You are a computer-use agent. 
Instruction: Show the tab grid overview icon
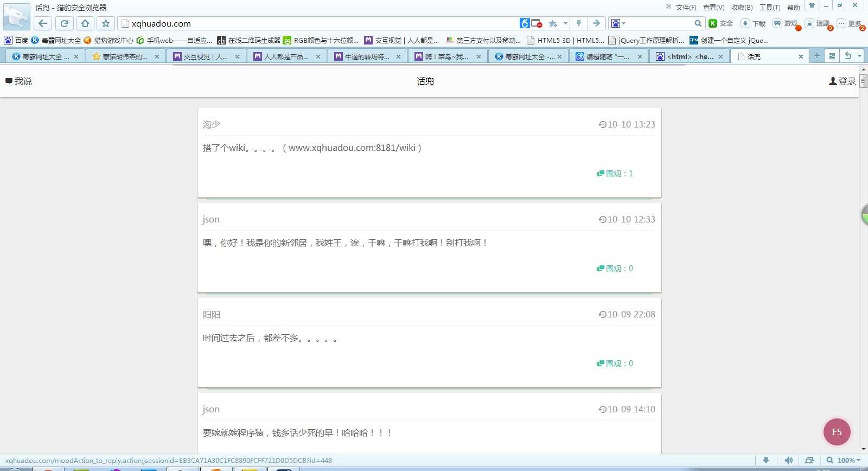click(832, 56)
